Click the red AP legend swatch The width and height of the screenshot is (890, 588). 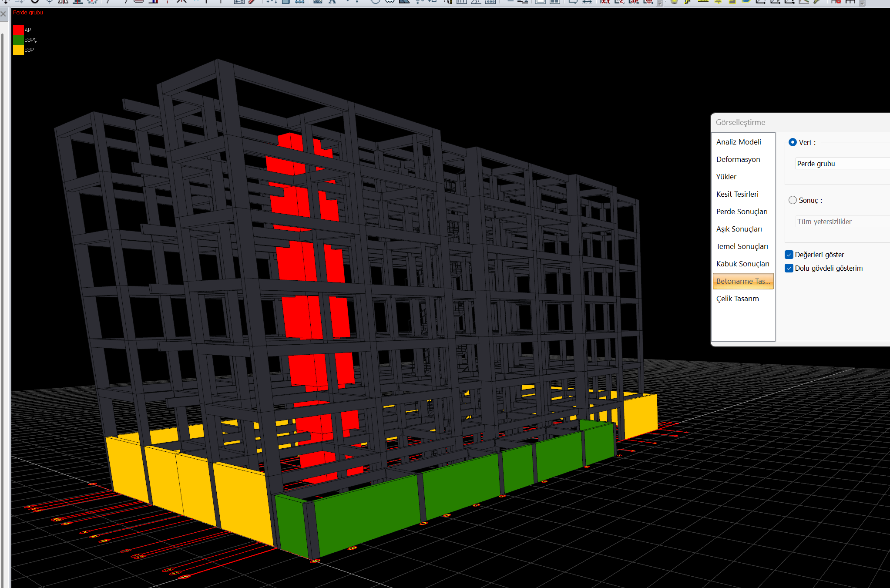coord(18,30)
